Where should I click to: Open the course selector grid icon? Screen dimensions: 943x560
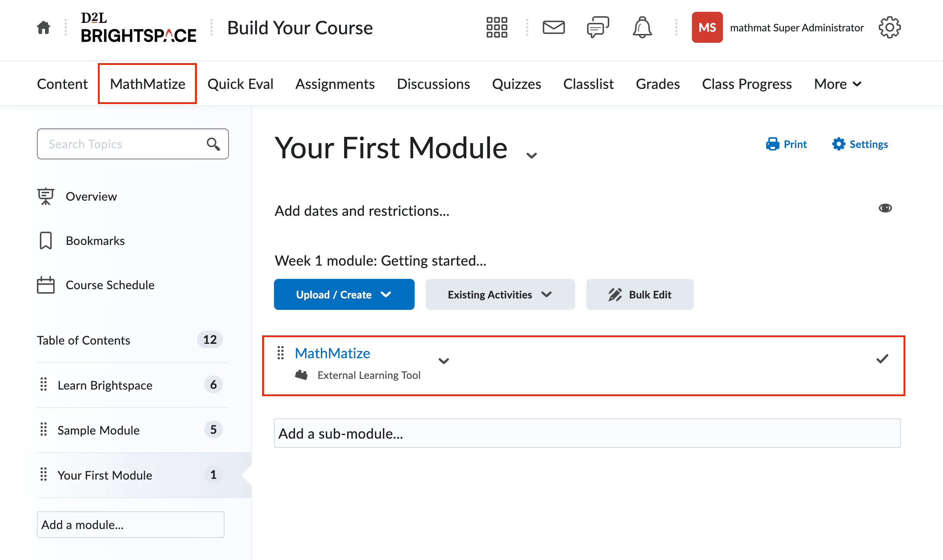tap(497, 28)
